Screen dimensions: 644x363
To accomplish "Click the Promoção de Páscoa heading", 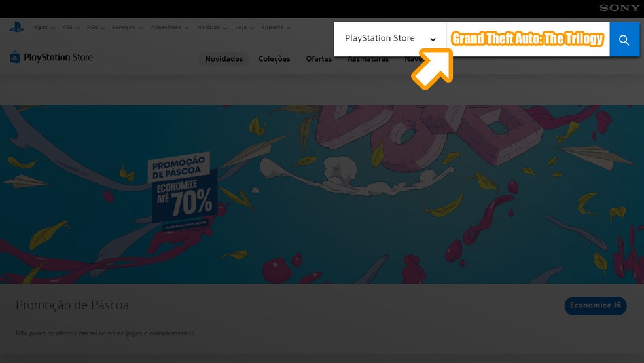I will pyautogui.click(x=72, y=305).
